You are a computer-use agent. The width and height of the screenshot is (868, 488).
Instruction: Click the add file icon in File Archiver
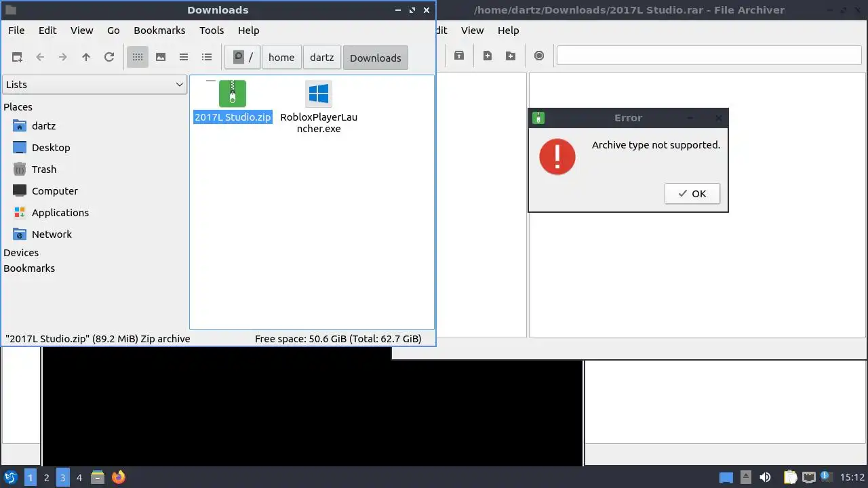(x=488, y=56)
